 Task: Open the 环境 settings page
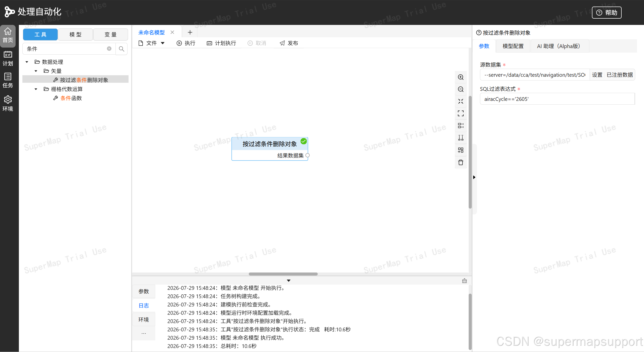click(x=8, y=103)
